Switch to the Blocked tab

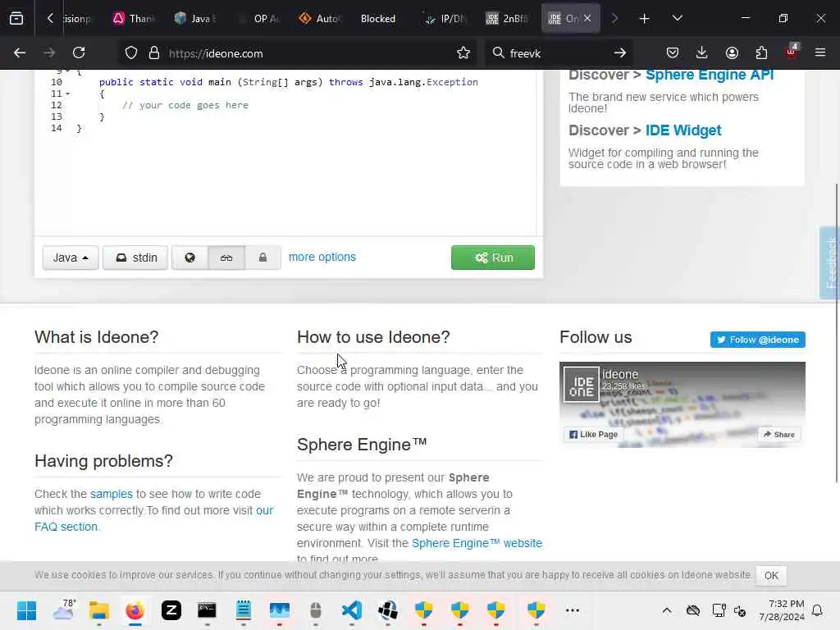coord(377,19)
